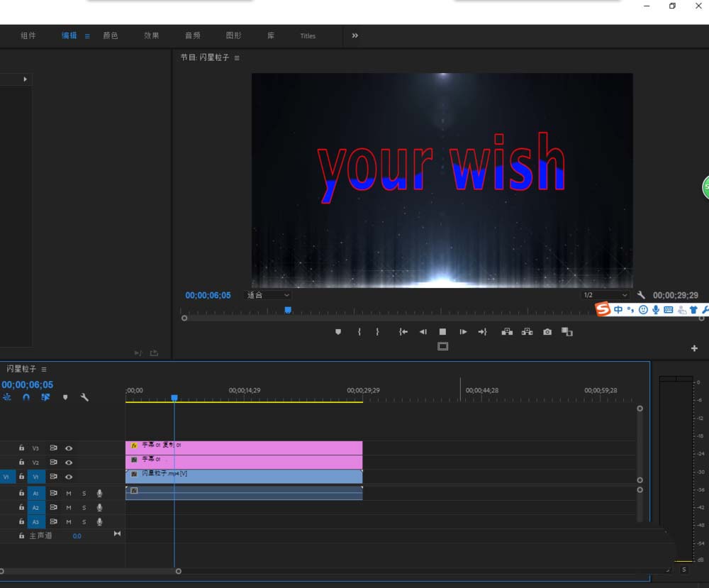709x588 pixels.
Task: Toggle safe margins below transport controls
Action: click(x=442, y=346)
